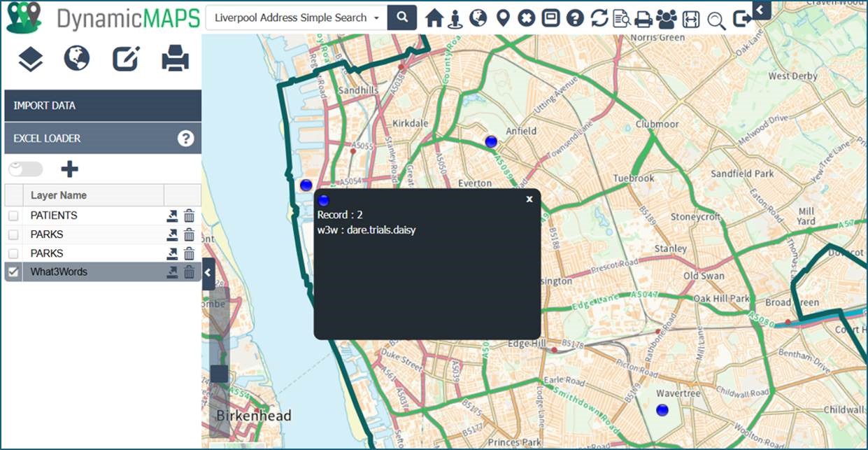868x450 pixels.
Task: Expand the IMPORT DATA section header
Action: coord(103,106)
